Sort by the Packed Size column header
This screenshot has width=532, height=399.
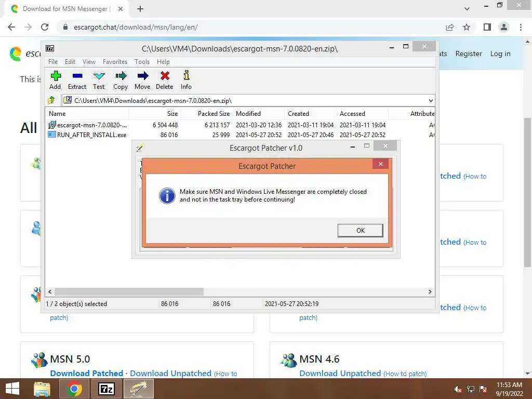coord(206,114)
